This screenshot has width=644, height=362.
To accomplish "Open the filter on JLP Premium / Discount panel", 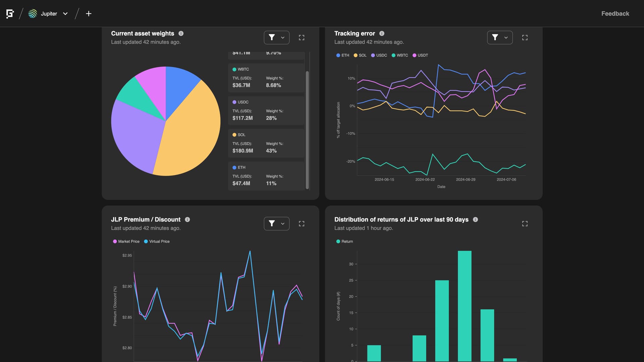I will coord(272,223).
